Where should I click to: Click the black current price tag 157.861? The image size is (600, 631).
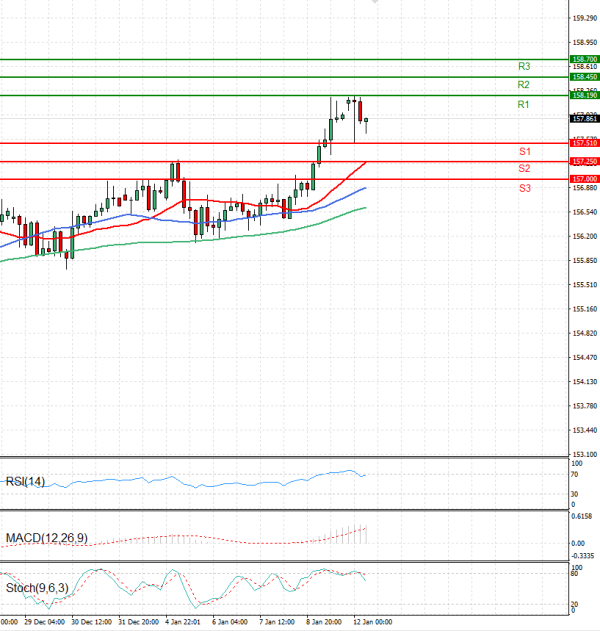coord(583,119)
